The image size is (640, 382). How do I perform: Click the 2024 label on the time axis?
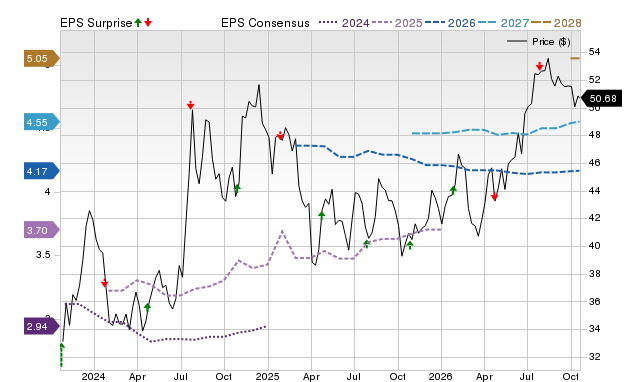click(x=93, y=376)
